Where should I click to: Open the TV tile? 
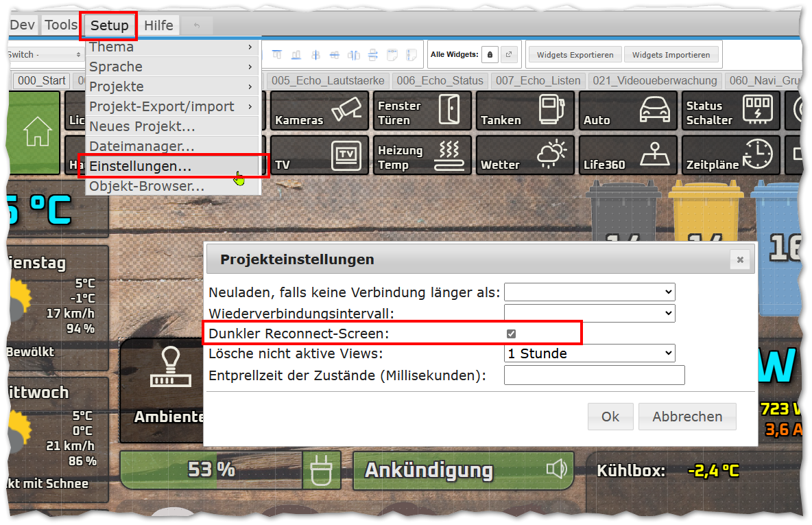[x=320, y=155]
